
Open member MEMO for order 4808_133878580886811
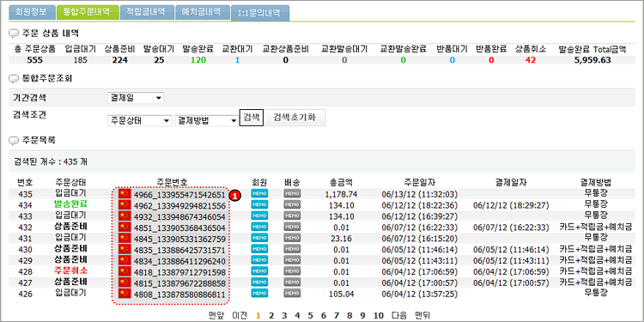coord(259,294)
